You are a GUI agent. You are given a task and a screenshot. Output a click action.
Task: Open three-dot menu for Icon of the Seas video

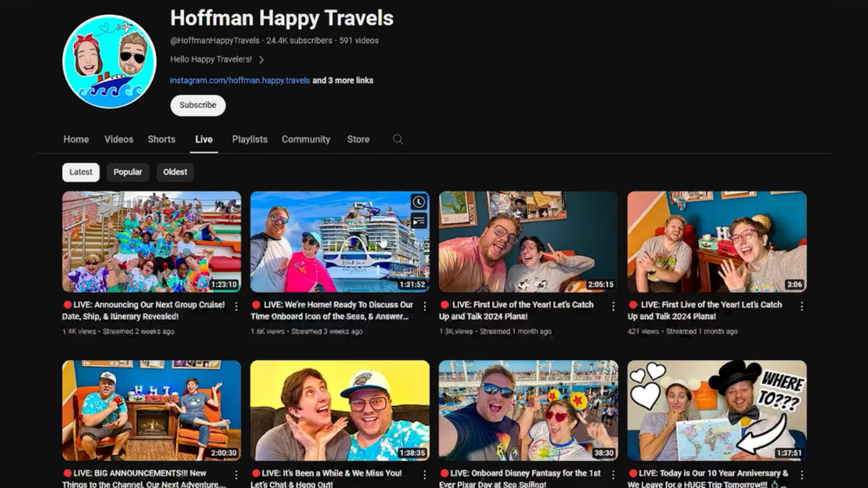424,306
